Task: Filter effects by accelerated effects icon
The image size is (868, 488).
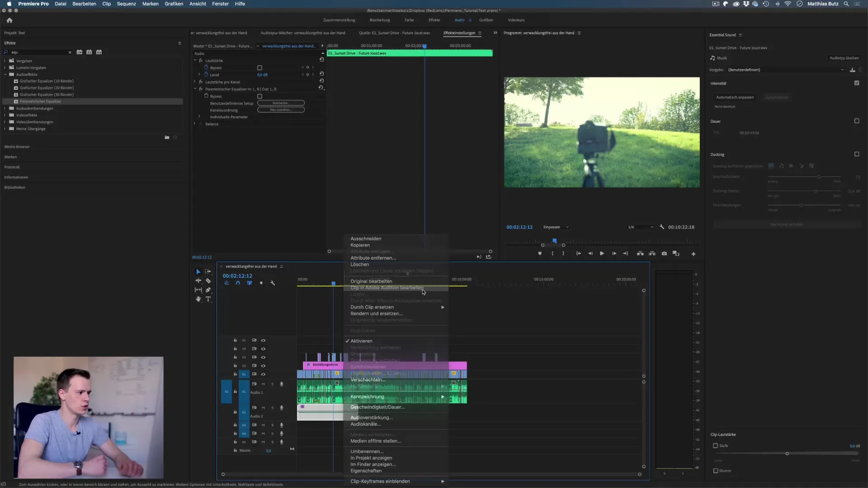Action: [79, 52]
